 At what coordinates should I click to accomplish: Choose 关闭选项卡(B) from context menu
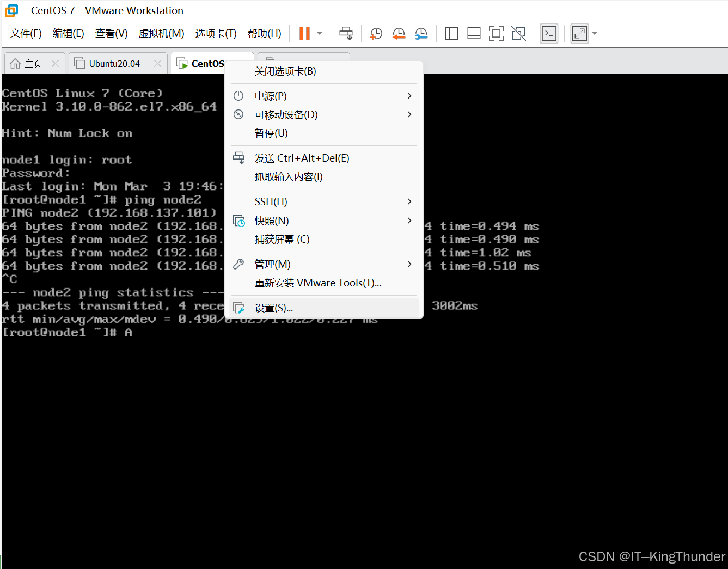(x=324, y=71)
